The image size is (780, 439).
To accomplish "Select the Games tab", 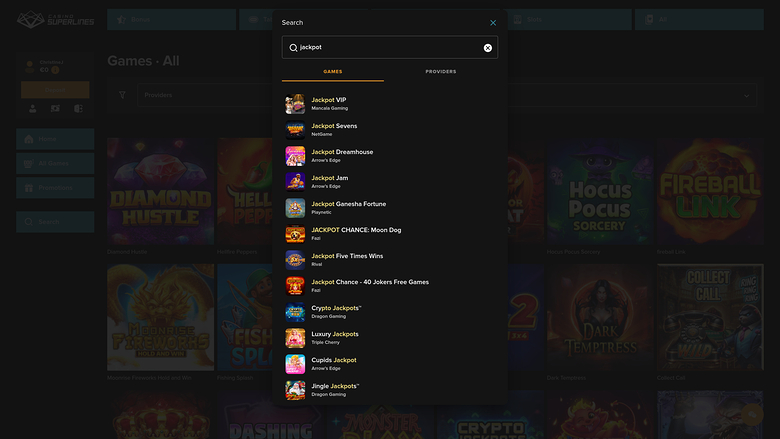I will click(332, 72).
